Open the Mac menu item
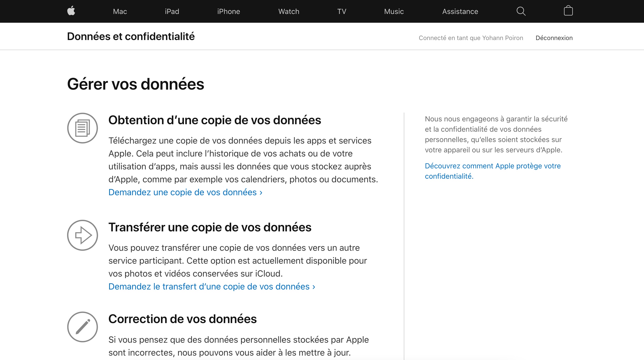Image resolution: width=644 pixels, height=360 pixels. click(120, 11)
